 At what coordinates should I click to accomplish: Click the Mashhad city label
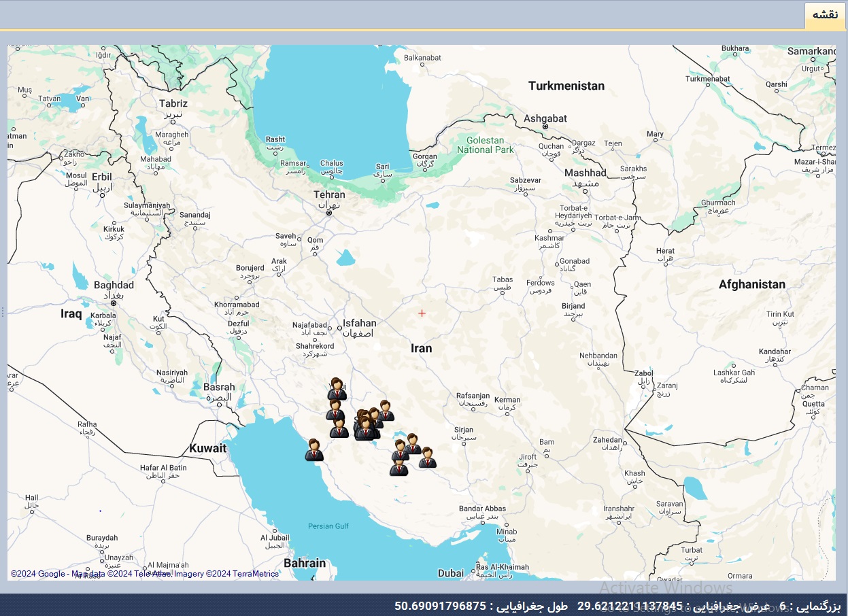click(585, 173)
